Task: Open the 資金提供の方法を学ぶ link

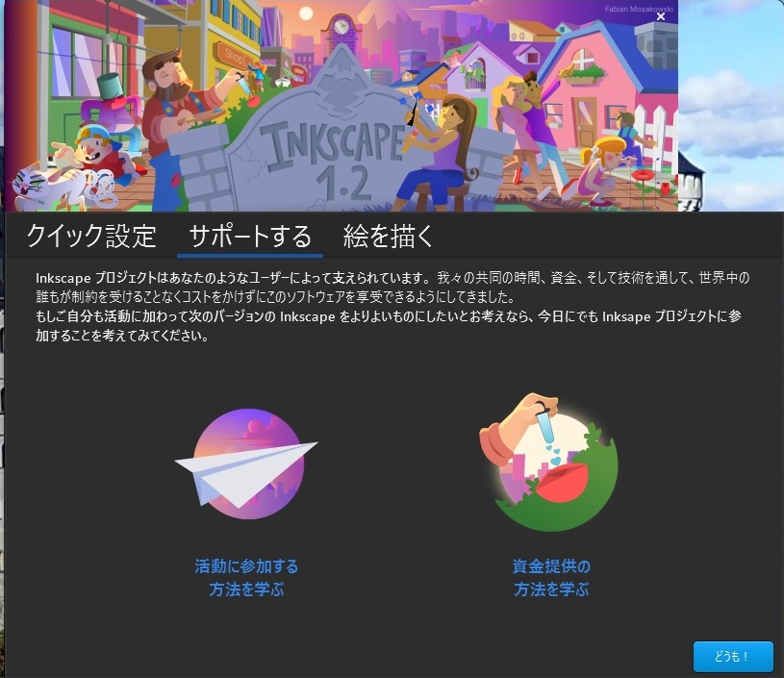Action: [x=551, y=577]
